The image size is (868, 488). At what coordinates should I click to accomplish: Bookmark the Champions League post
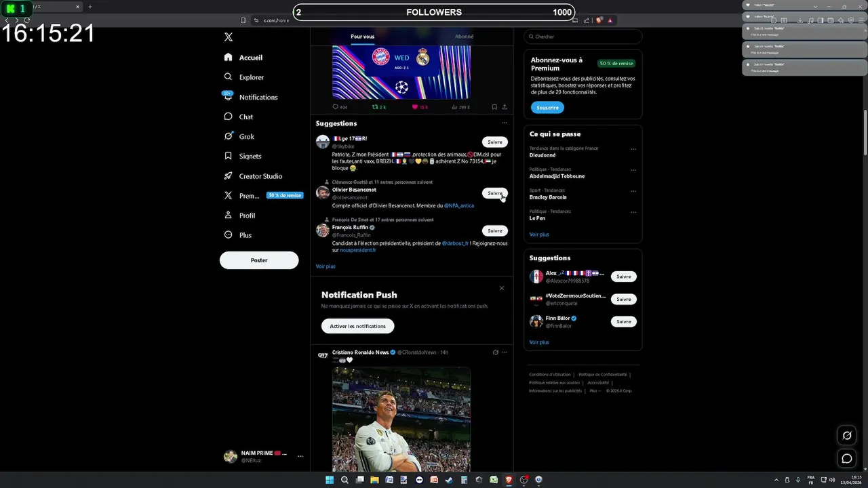494,107
